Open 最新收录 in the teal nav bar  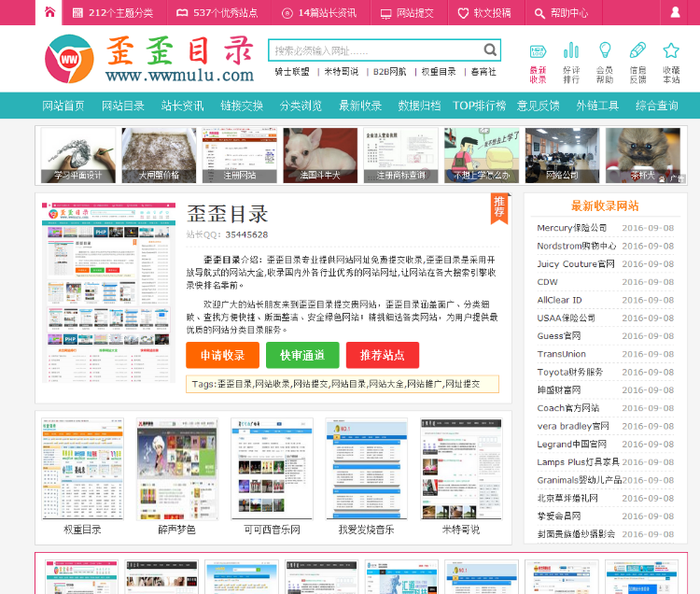360,106
